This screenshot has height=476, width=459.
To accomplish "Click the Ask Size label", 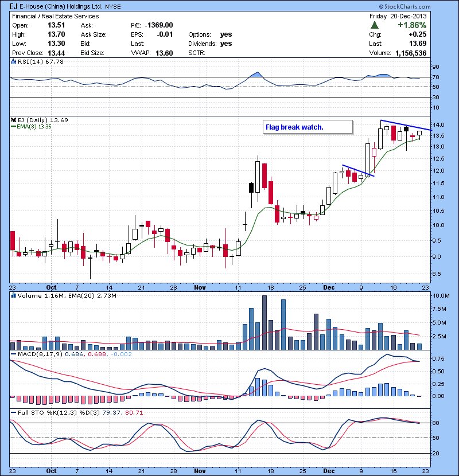I will point(94,34).
